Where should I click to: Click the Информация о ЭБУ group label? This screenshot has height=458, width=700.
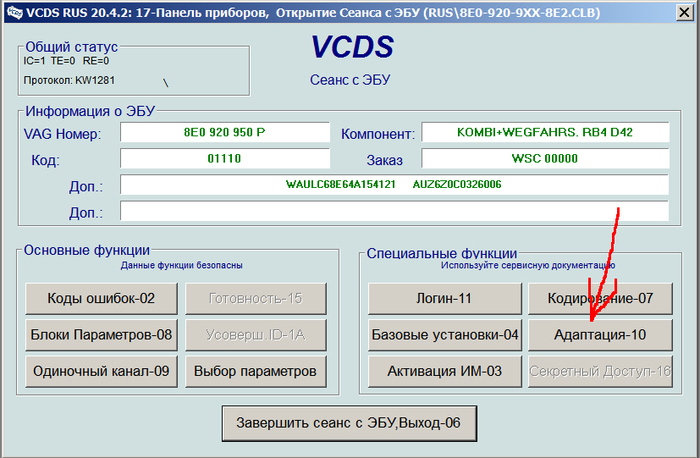(90, 111)
